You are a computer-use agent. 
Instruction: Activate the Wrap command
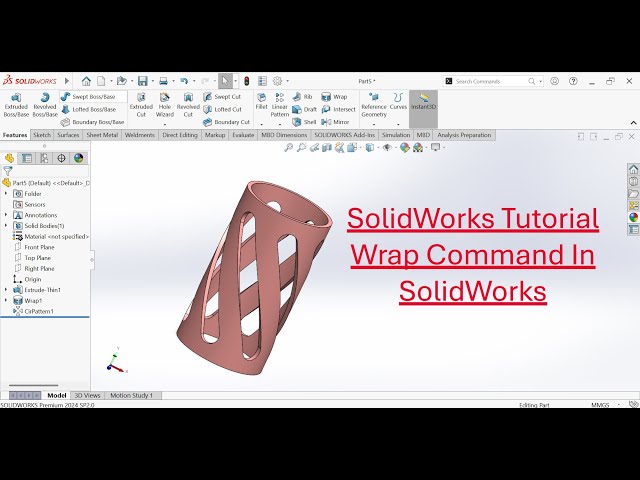(x=334, y=97)
